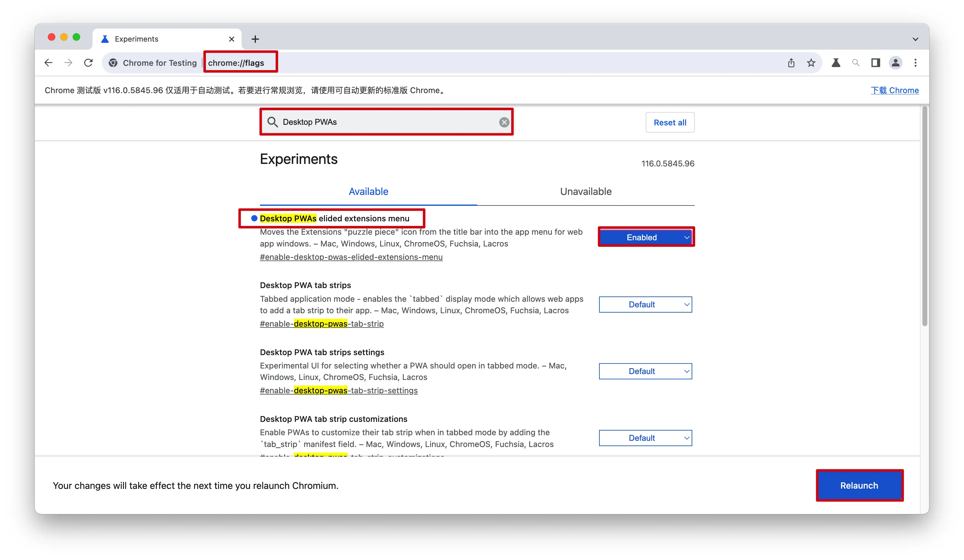The image size is (964, 560).
Task: Click the Desktop PWAs search field
Action: click(x=386, y=122)
